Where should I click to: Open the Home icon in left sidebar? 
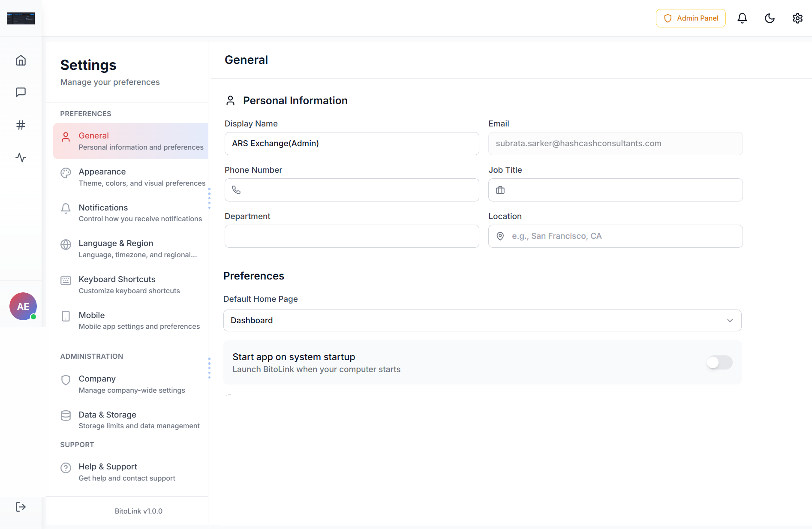pyautogui.click(x=21, y=60)
